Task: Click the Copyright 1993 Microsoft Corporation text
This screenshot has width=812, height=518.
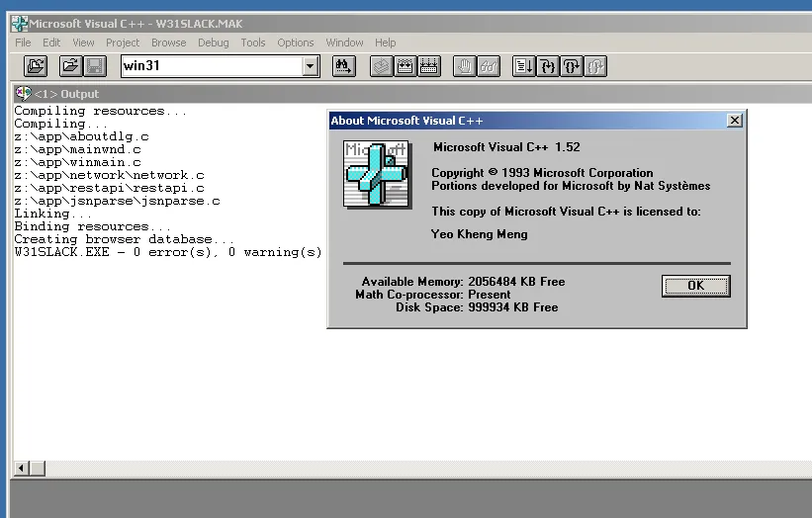Action: (x=542, y=173)
